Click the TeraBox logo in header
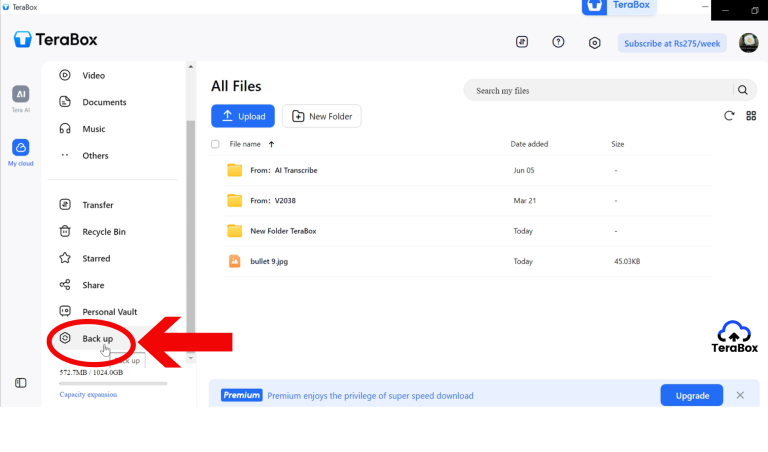The image size is (768, 452). click(x=55, y=39)
